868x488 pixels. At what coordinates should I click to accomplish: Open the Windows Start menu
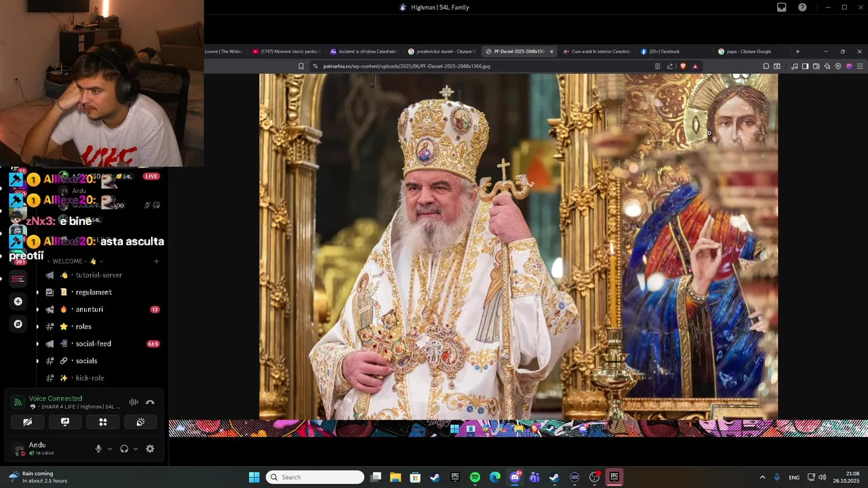point(254,477)
